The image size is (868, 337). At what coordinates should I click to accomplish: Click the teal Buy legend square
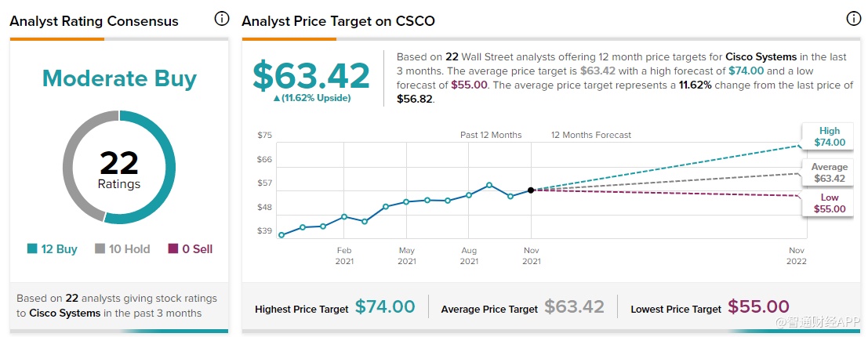pos(32,249)
